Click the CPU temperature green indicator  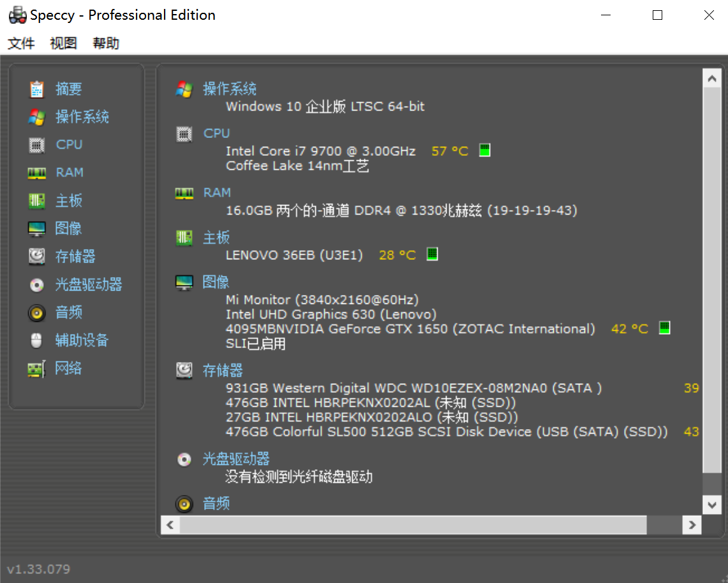point(485,150)
